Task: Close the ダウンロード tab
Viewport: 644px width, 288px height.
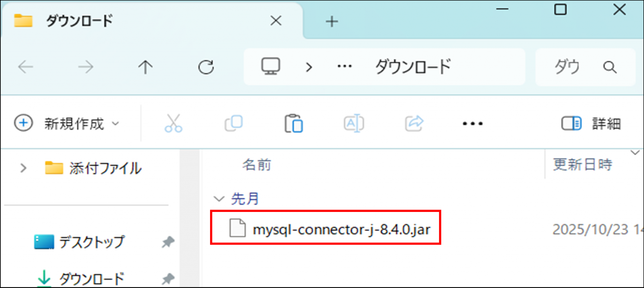Action: point(276,21)
